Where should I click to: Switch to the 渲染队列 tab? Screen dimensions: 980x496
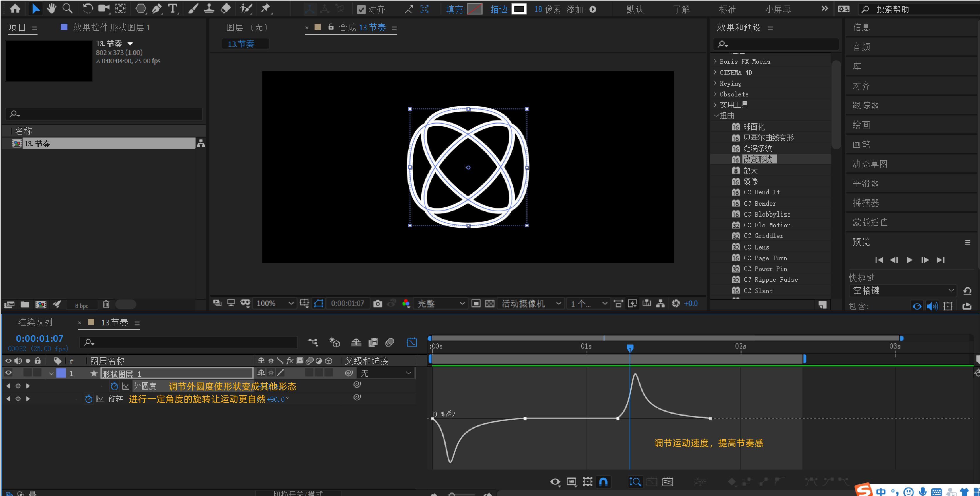(x=35, y=322)
